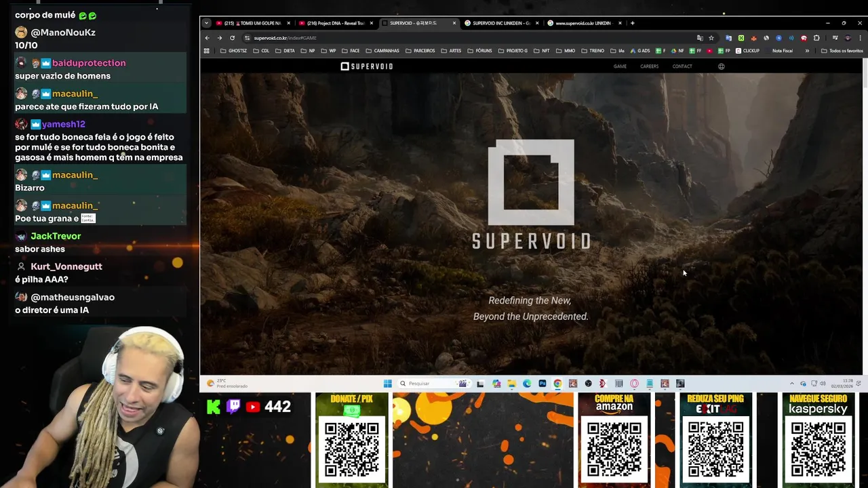The height and width of the screenshot is (488, 868).
Task: Open the GHOSTSZ bookmark folder
Action: click(x=233, y=51)
